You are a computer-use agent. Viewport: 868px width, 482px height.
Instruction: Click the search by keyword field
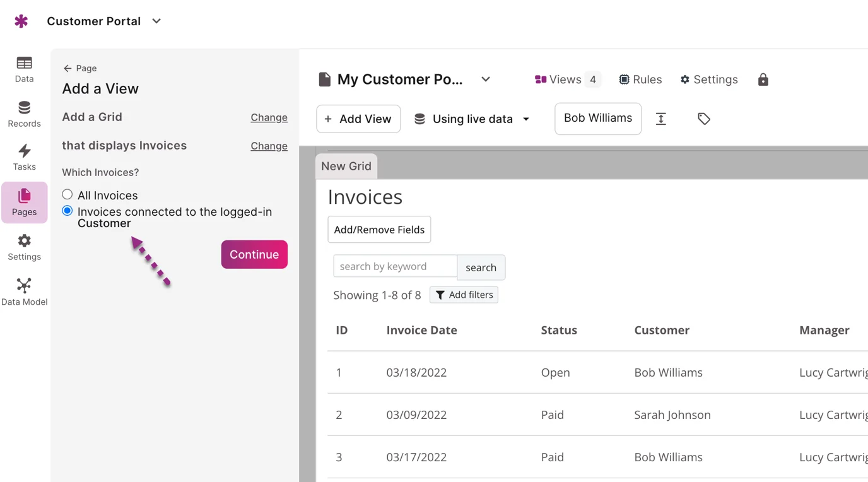(x=395, y=266)
